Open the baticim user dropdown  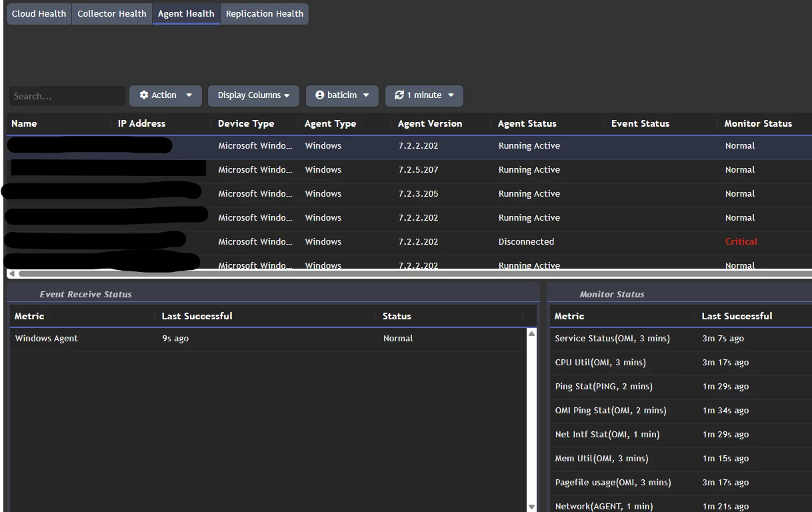(x=342, y=95)
